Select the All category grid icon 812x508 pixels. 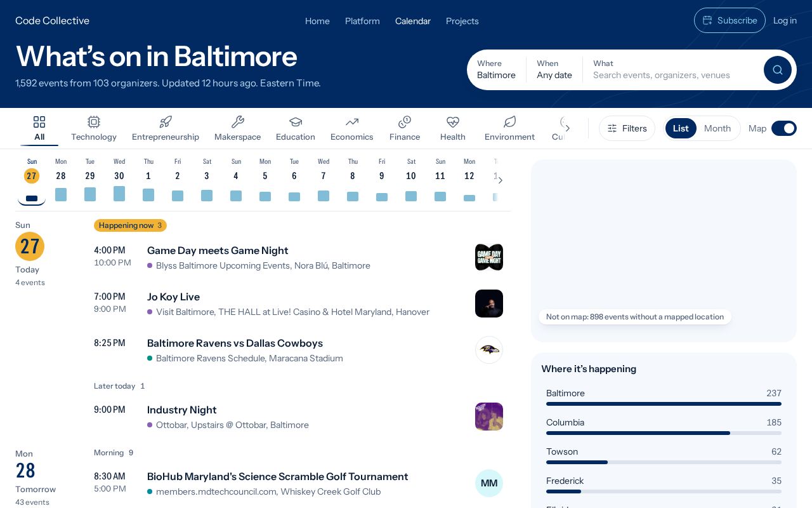click(x=39, y=122)
